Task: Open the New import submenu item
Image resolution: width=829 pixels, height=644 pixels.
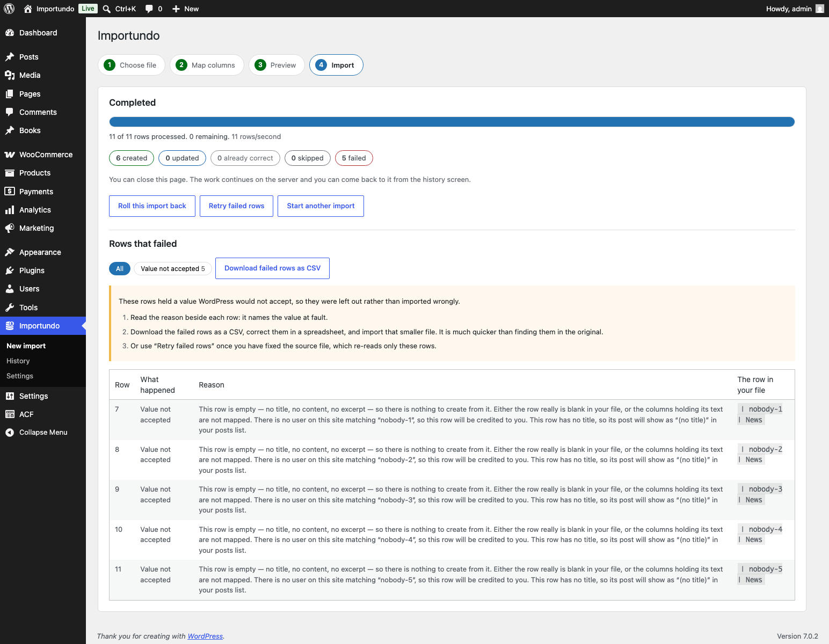Action: click(26, 346)
